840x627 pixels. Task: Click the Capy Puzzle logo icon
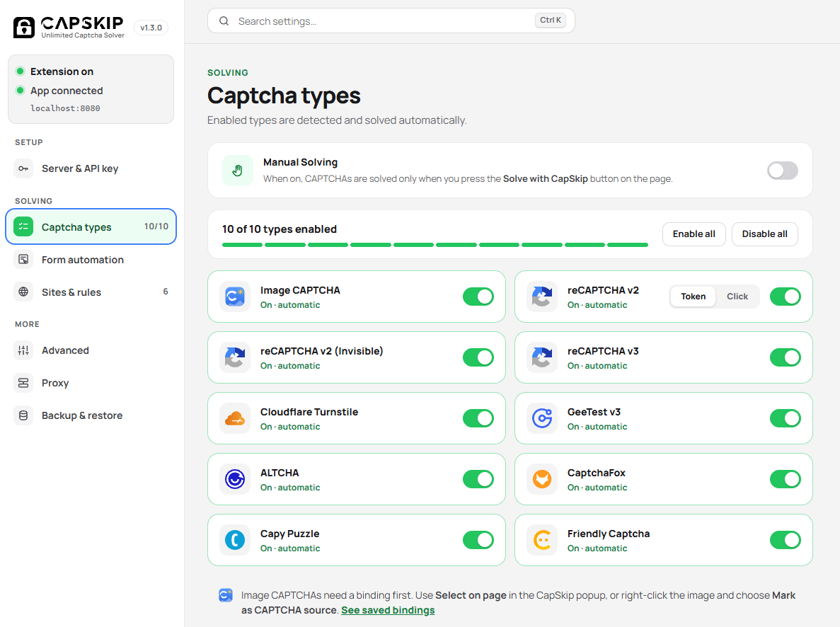point(235,540)
